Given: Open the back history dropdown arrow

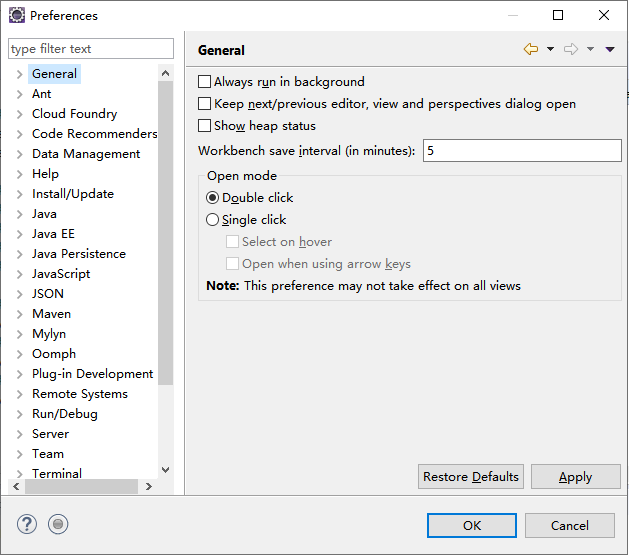Looking at the screenshot, I should [550, 50].
